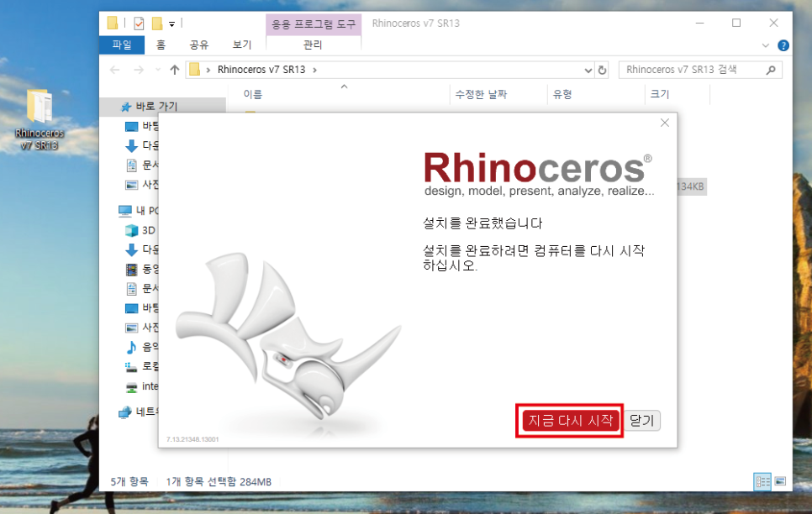
Task: Click the video film folder icon
Action: (x=131, y=269)
